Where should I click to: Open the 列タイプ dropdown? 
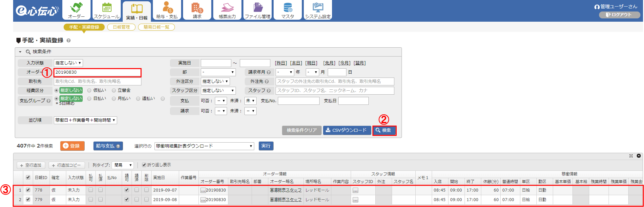123,165
